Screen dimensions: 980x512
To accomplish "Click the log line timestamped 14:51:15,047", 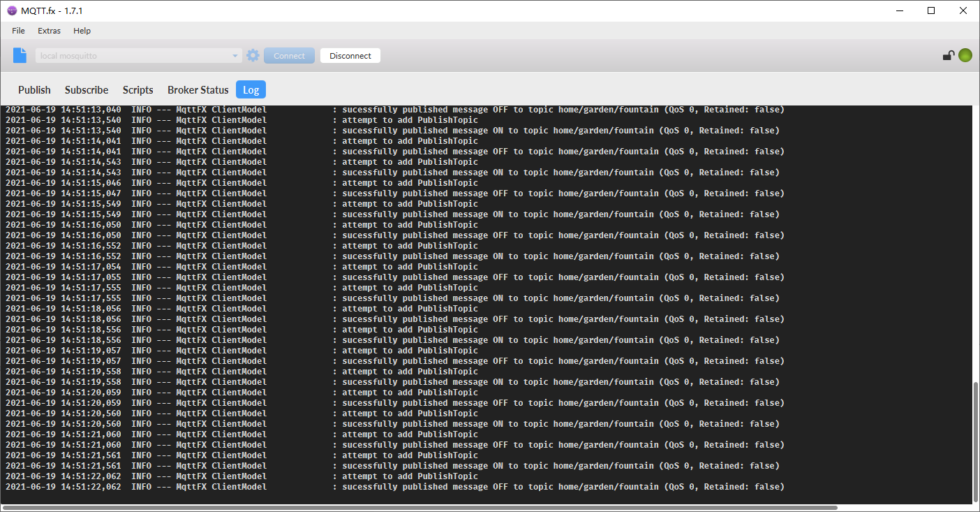I will tap(395, 193).
